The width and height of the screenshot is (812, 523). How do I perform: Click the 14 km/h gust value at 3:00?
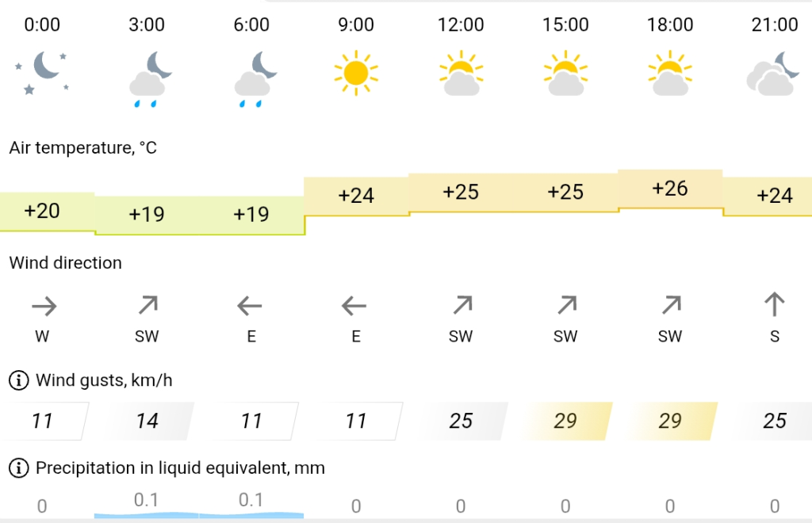(147, 421)
